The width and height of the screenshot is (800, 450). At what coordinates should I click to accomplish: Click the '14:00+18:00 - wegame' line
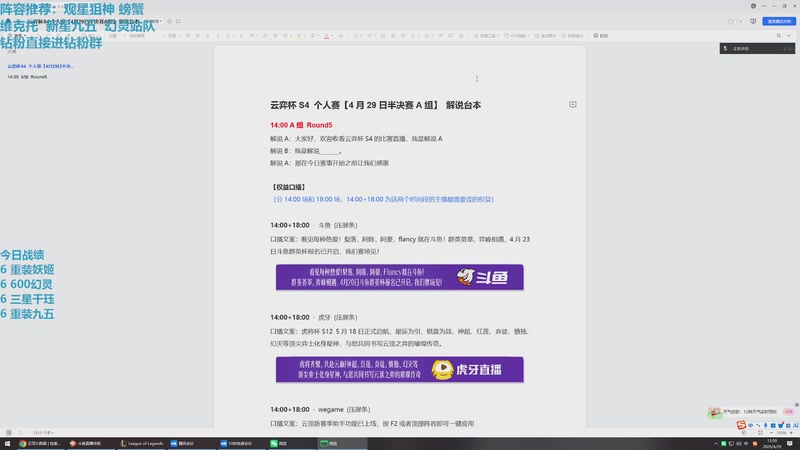pyautogui.click(x=320, y=409)
